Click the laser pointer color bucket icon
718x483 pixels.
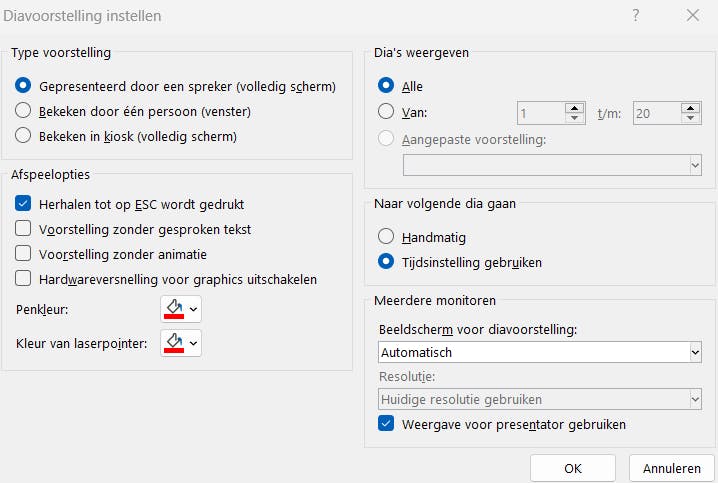173,343
